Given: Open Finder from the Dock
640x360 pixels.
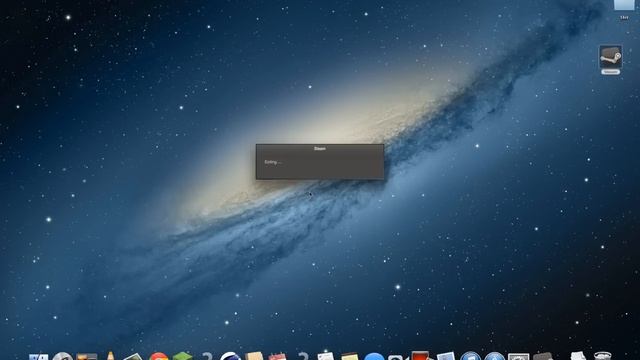Looking at the screenshot, I should (x=39, y=357).
